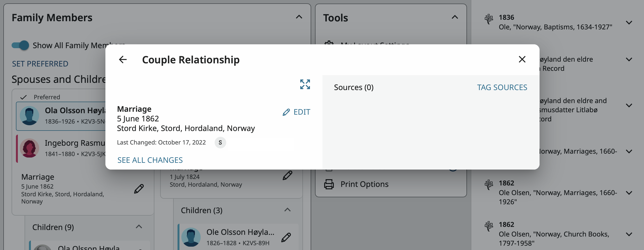The height and width of the screenshot is (250, 644).
Task: Close the Couple Relationship dialog
Action: point(522,59)
